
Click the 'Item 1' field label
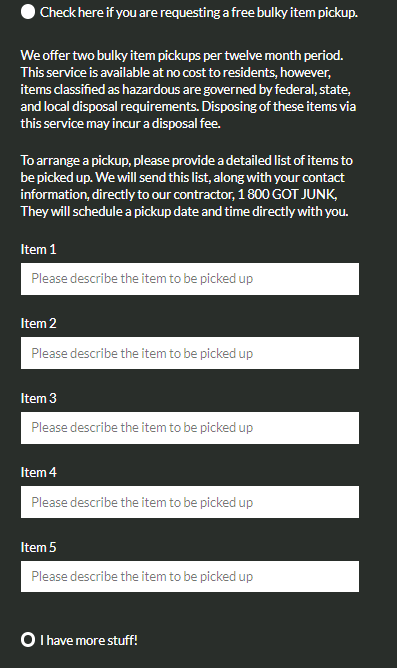[x=38, y=249]
